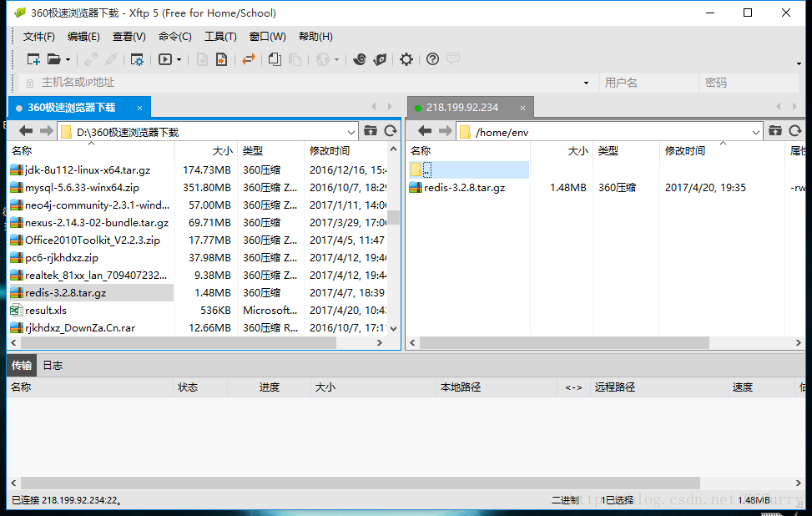Open help via the question mark icon
This screenshot has width=812, height=516.
[432, 59]
